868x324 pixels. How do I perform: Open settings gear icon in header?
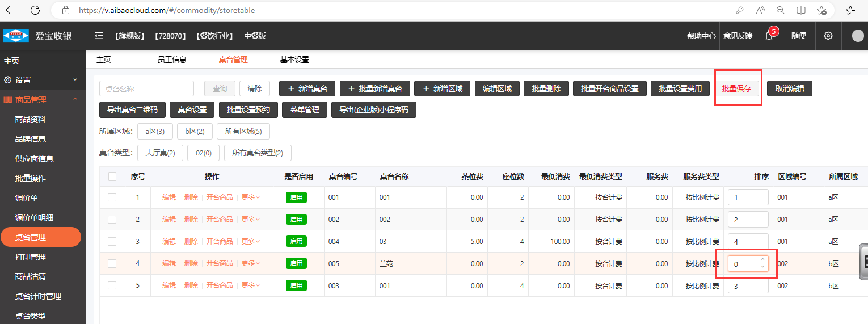click(828, 36)
